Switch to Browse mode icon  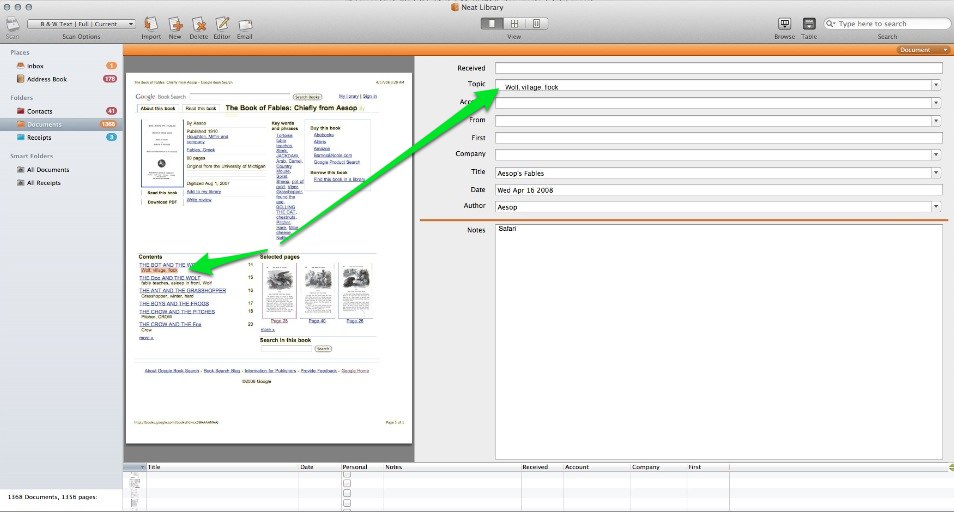(x=784, y=24)
